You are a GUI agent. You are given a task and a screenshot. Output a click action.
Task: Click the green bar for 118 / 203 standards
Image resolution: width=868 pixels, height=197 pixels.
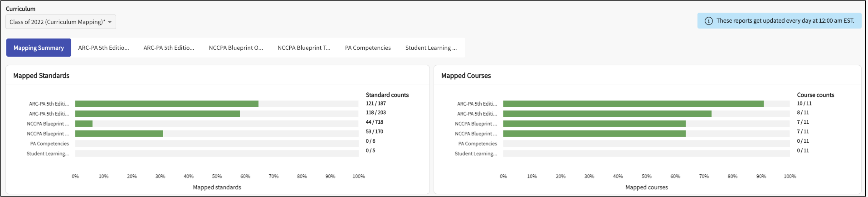pos(157,114)
